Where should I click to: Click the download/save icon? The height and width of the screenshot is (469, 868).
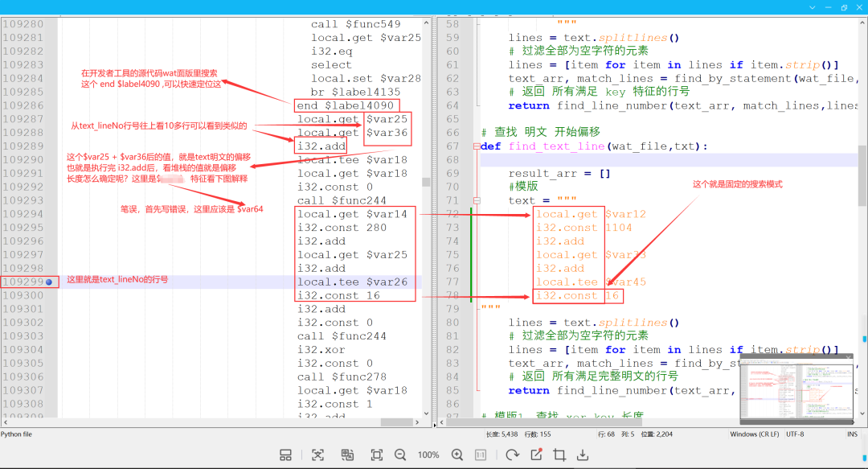click(583, 455)
